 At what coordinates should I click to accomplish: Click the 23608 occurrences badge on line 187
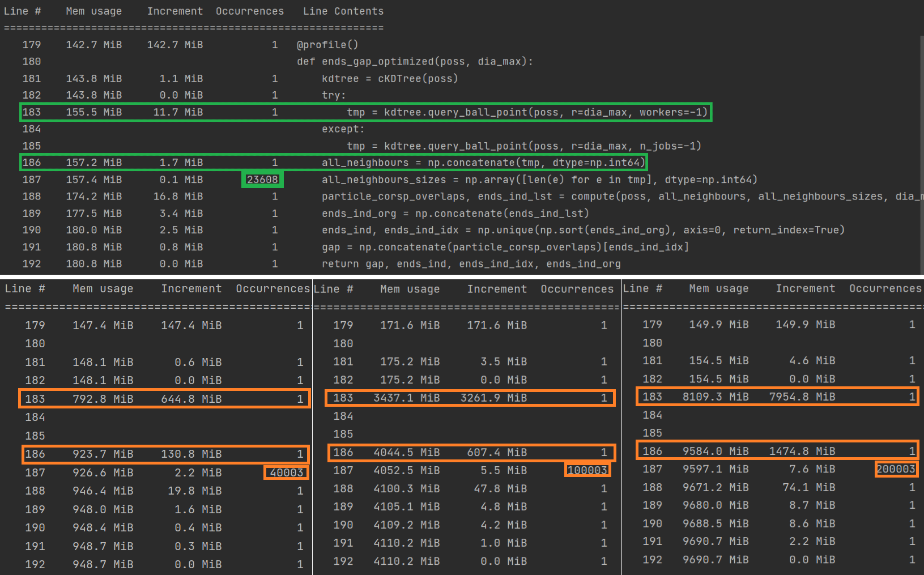tap(262, 180)
